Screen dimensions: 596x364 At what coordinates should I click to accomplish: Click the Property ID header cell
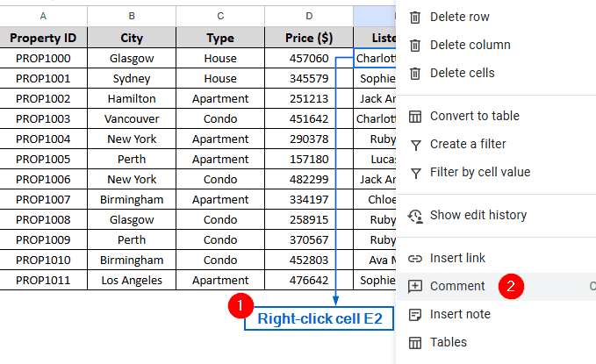(43, 38)
